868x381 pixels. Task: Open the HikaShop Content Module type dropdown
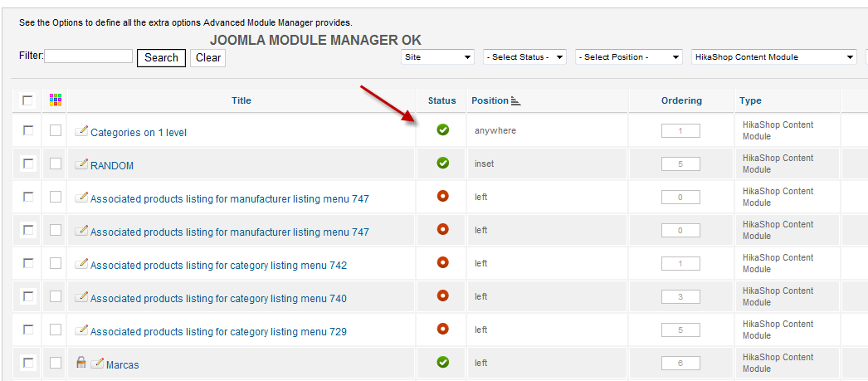pos(773,57)
